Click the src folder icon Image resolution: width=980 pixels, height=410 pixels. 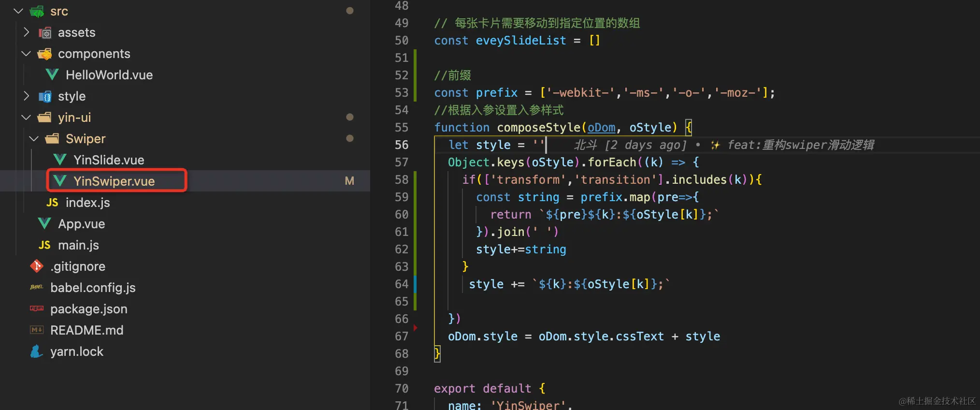pos(37,11)
